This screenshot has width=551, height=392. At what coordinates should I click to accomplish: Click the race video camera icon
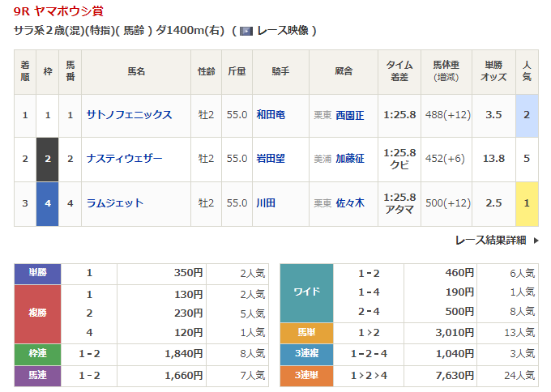click(247, 31)
